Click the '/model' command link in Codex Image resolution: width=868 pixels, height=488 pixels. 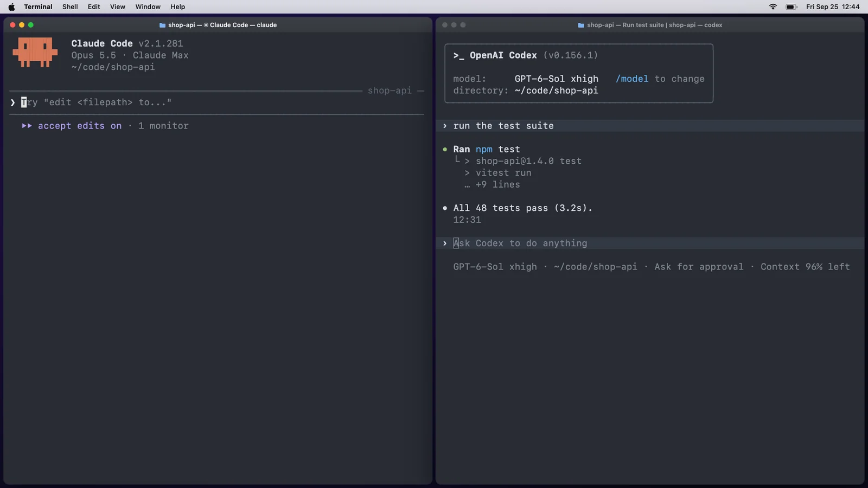632,79
